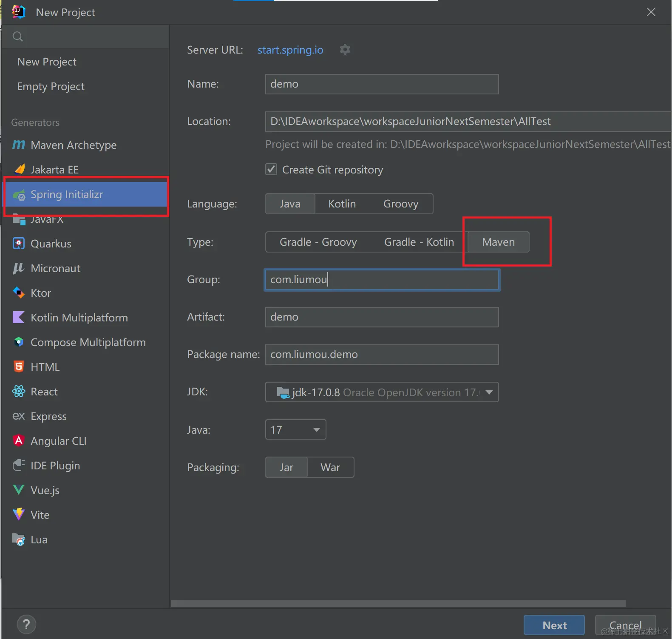This screenshot has width=672, height=639.
Task: Click the Angular CLI red icon
Action: coord(19,440)
